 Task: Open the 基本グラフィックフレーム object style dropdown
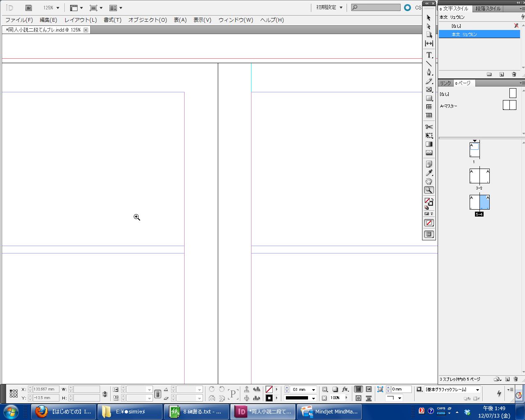477,390
